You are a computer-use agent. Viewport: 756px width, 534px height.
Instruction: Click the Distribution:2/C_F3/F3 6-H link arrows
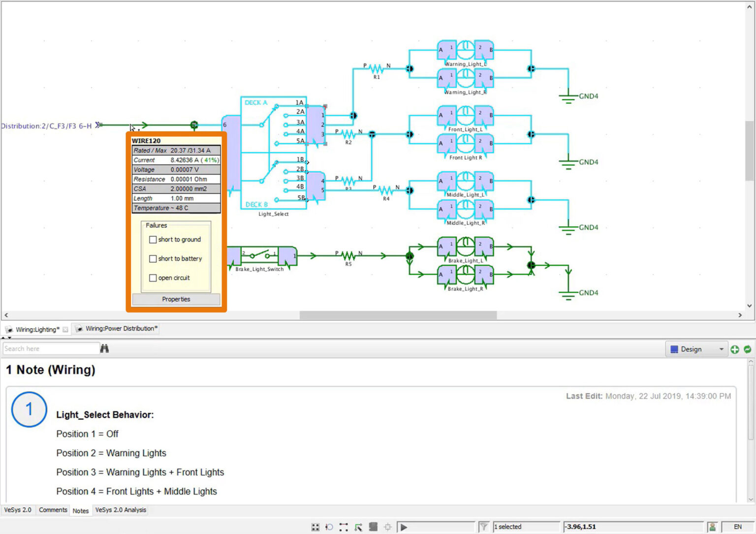click(x=98, y=125)
